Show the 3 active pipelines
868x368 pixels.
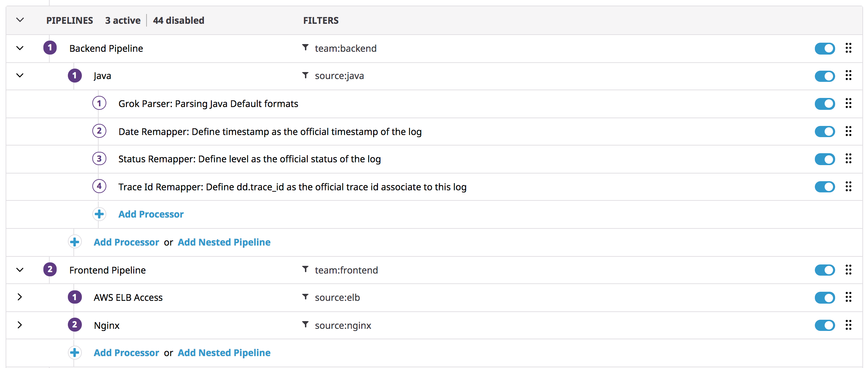click(123, 20)
